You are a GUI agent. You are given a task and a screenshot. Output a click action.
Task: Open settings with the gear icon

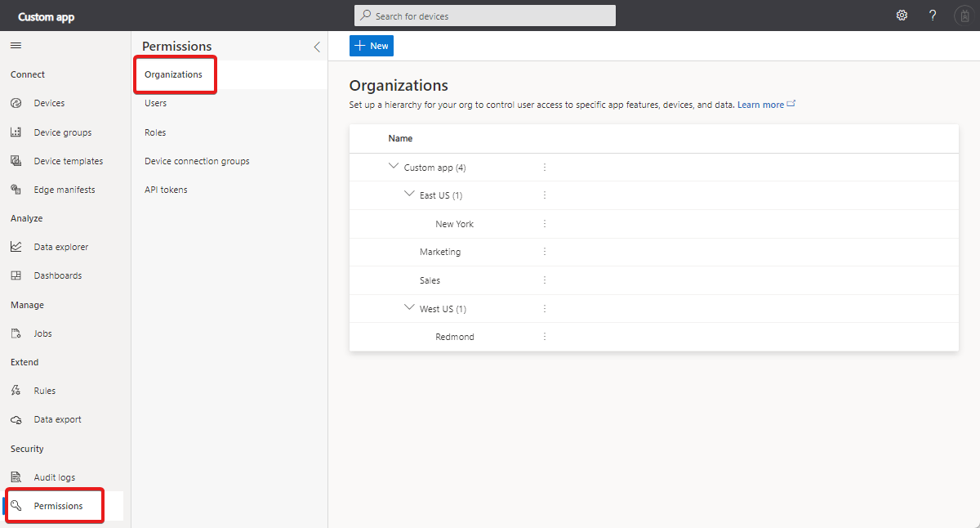(902, 16)
